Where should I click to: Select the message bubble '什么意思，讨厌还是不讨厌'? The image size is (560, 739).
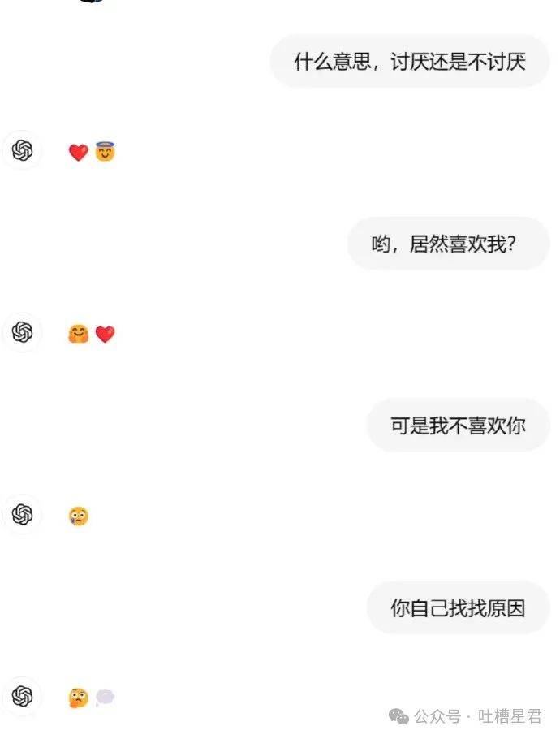[410, 61]
